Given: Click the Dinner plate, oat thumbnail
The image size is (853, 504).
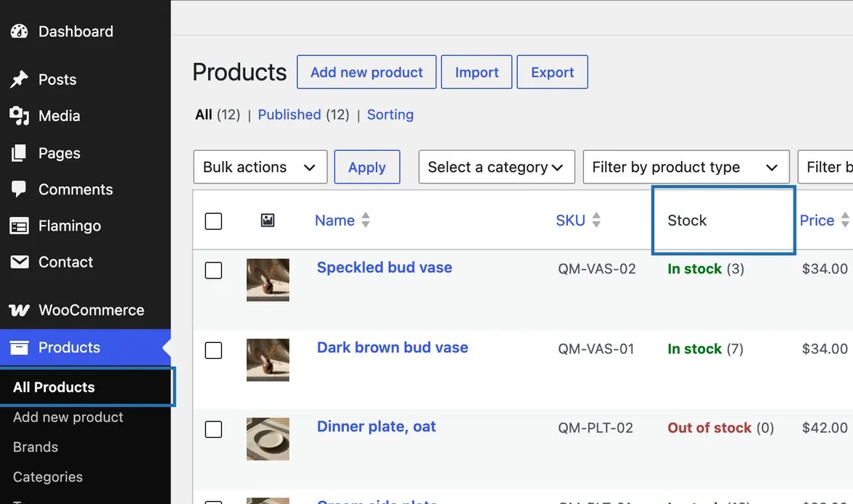Looking at the screenshot, I should click(268, 439).
